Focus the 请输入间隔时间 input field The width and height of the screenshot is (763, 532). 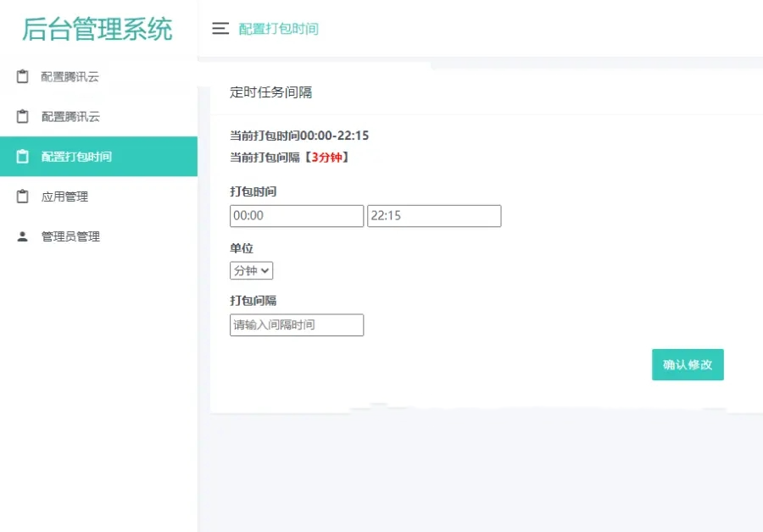297,324
